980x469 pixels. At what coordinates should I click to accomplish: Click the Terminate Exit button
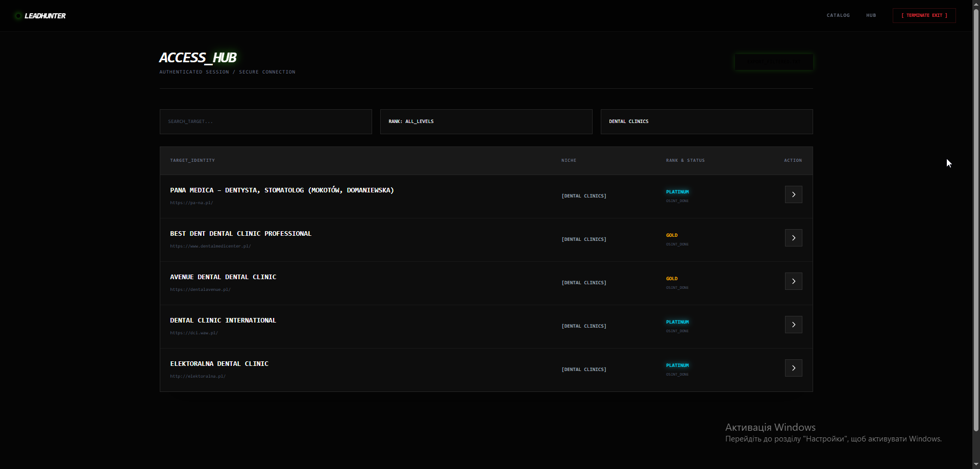point(924,15)
